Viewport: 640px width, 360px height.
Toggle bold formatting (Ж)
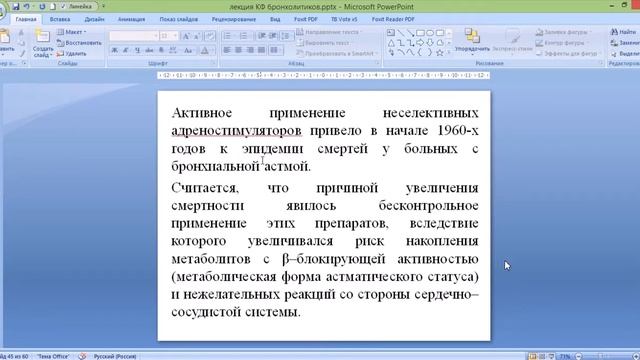115,50
